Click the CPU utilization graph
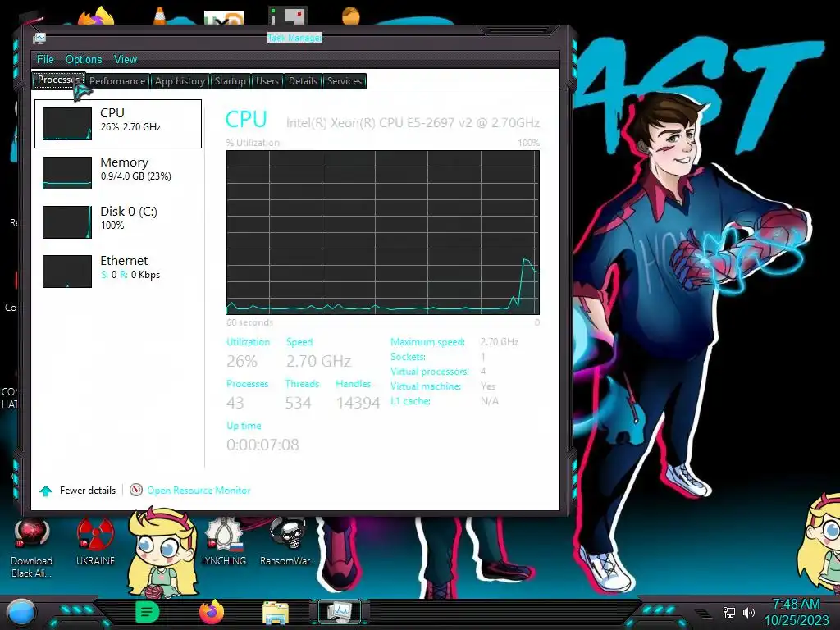 pos(382,232)
